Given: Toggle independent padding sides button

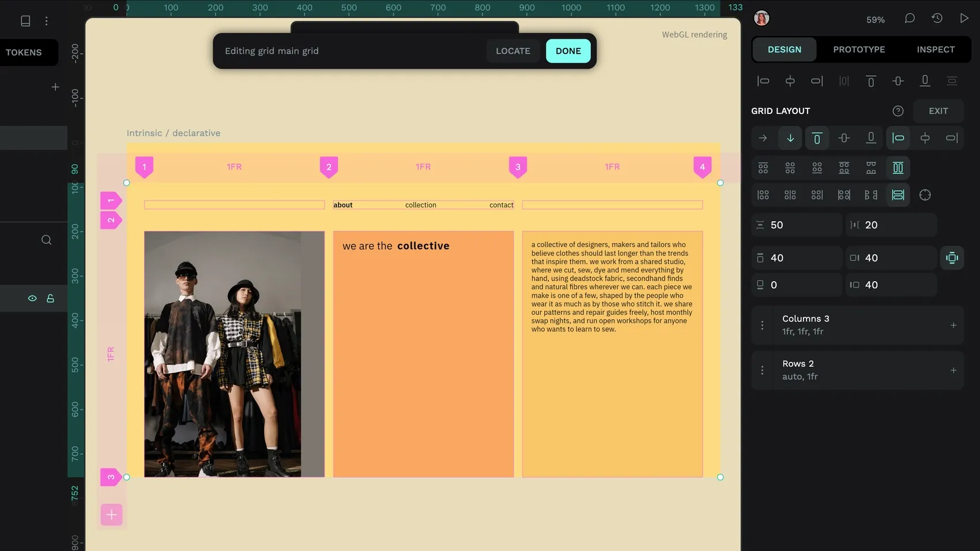Looking at the screenshot, I should click(952, 258).
